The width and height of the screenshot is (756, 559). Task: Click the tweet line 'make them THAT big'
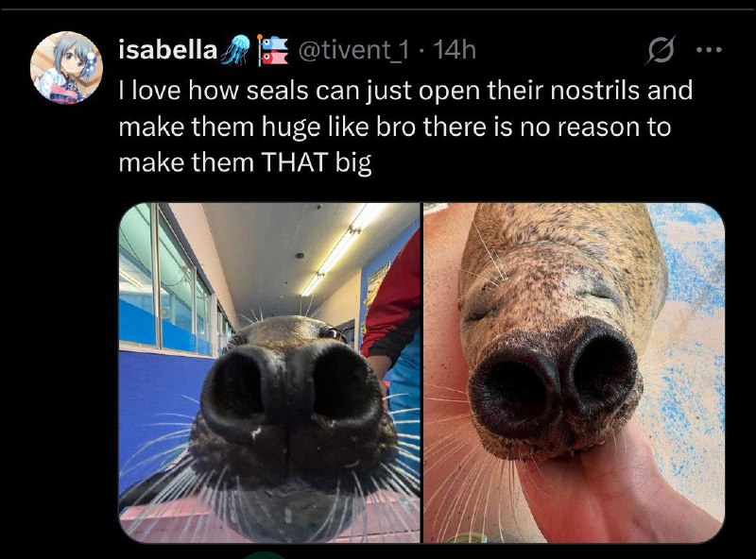tap(245, 162)
